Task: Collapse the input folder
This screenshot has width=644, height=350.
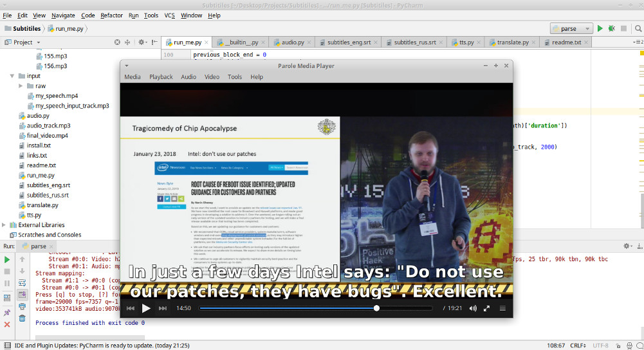Action: 12,76
